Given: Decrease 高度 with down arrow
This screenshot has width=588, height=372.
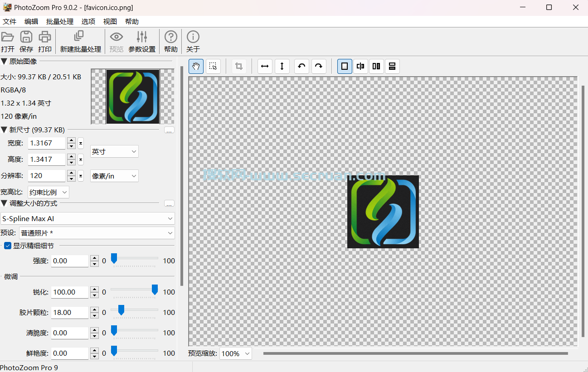Looking at the screenshot, I should (x=71, y=163).
